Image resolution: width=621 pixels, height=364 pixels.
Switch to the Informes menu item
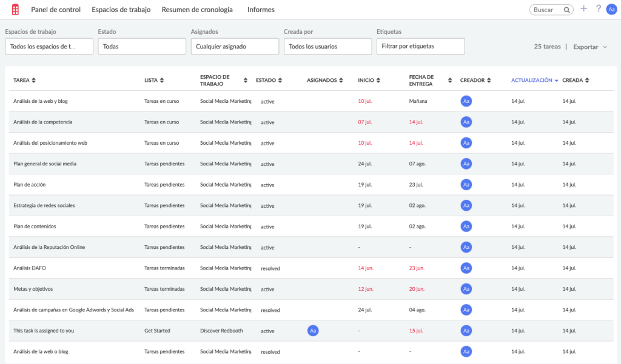pos(260,10)
